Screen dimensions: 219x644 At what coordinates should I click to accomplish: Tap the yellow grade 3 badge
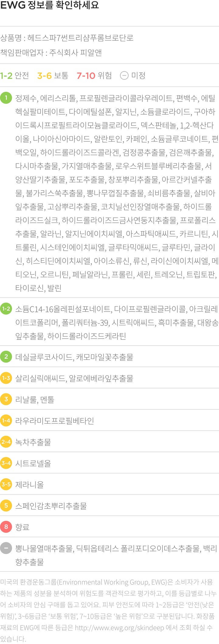[x=6, y=399]
